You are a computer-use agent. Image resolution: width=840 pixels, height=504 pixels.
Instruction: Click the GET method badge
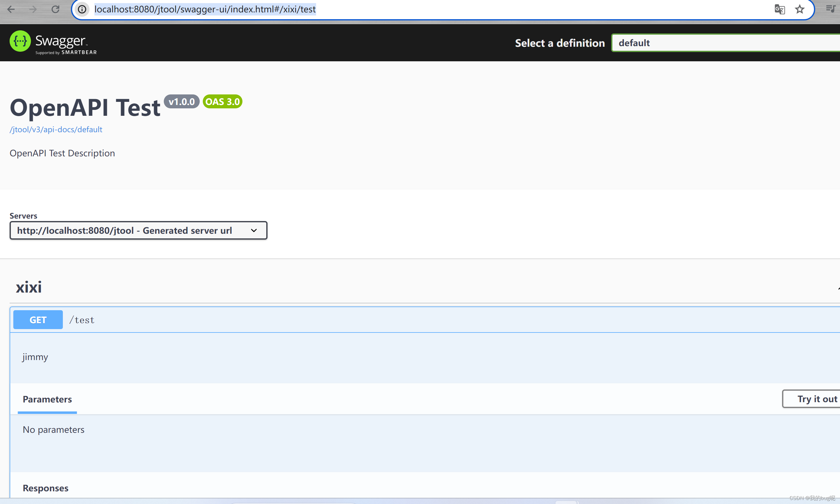coord(38,319)
